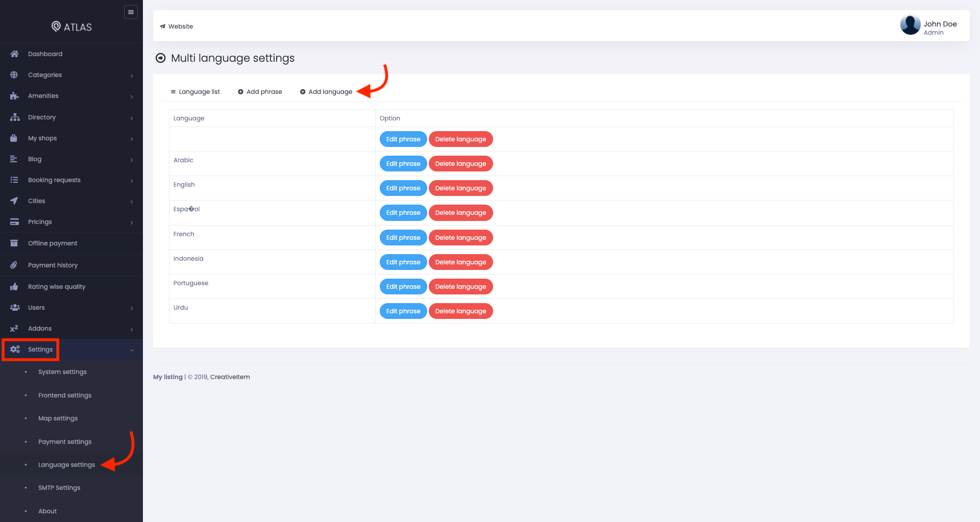Edit phrase for Arabic language
The image size is (980, 522).
coord(403,164)
